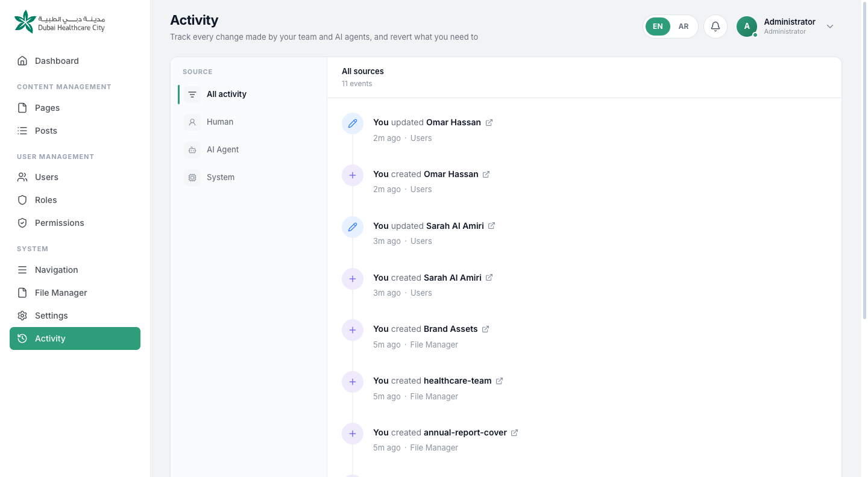
Task: Open external link for created Omar Hassan
Action: (486, 174)
